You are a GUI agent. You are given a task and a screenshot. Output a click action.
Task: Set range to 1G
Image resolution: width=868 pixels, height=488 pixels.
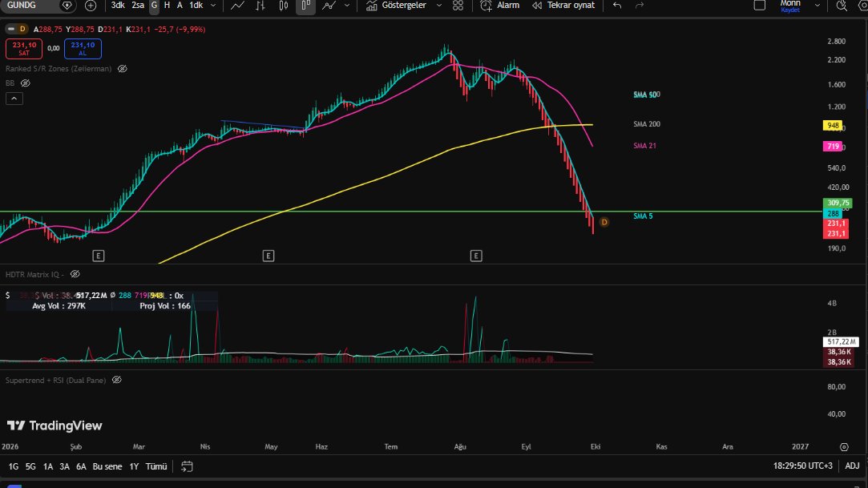[x=14, y=466]
